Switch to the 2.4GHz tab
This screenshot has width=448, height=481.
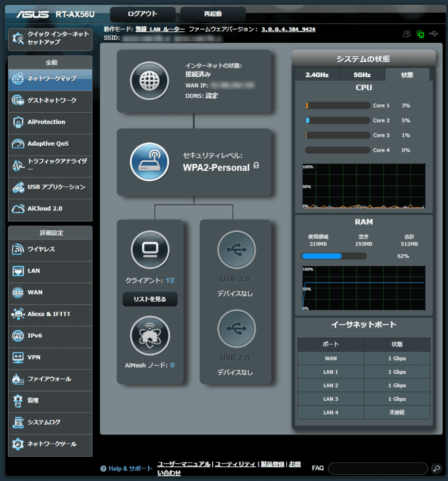tap(317, 75)
